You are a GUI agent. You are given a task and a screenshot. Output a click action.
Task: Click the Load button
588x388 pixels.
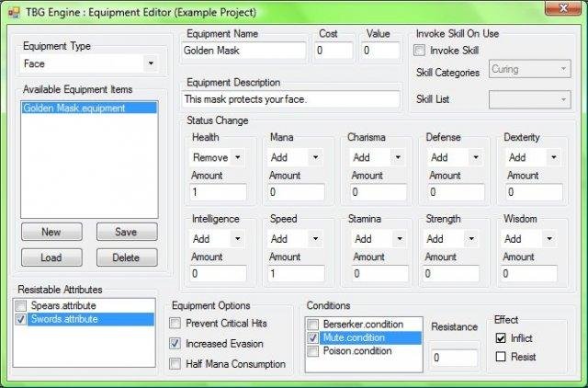(x=51, y=257)
